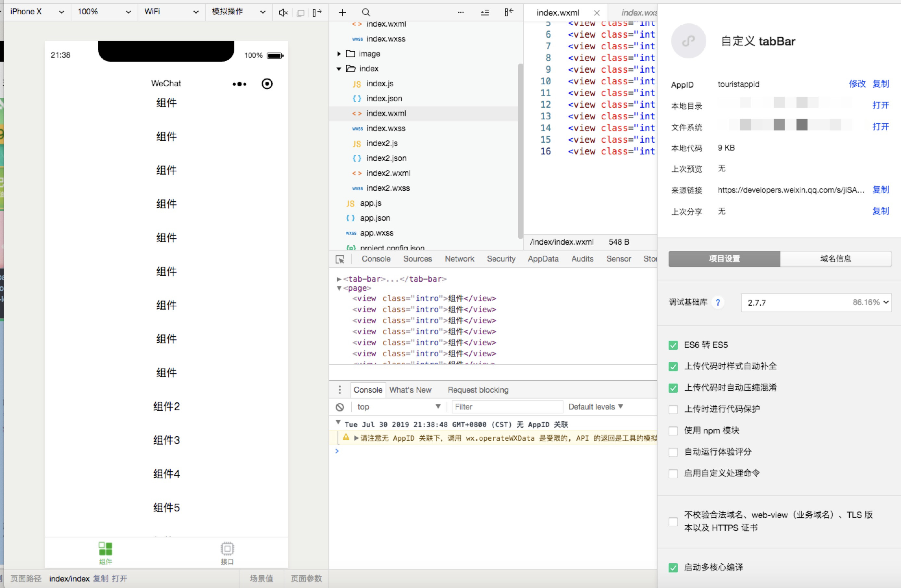The height and width of the screenshot is (588, 901).
Task: Click the console Filter input field
Action: pos(507,407)
